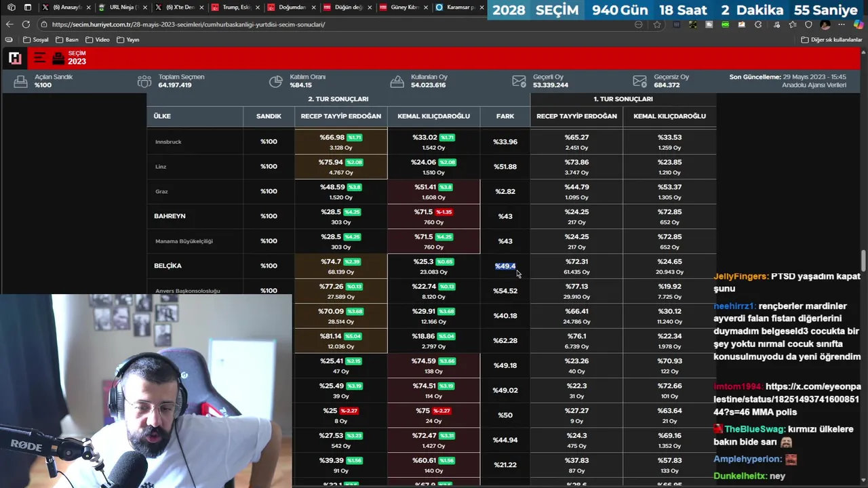The height and width of the screenshot is (488, 868).
Task: Open the Basın bookmarks folder
Action: [x=68, y=39]
